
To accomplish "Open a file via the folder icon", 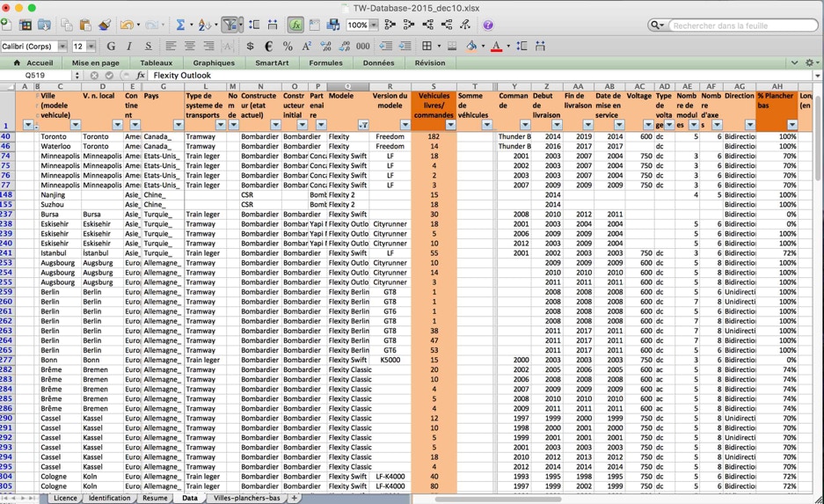I will (44, 25).
